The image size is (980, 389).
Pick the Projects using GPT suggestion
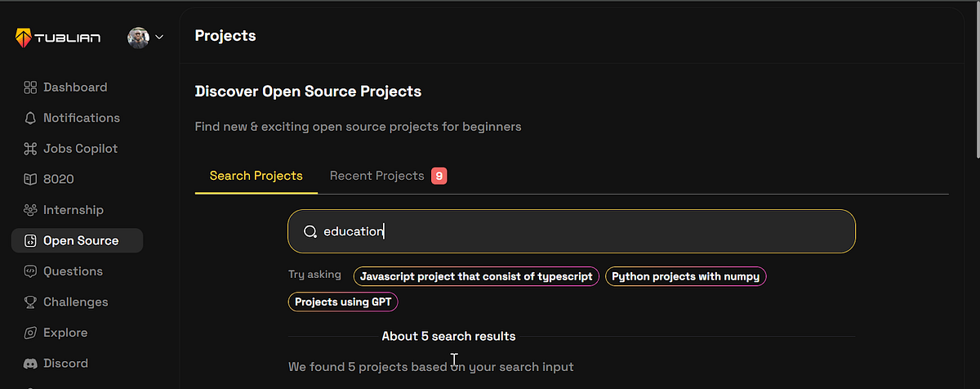(x=343, y=302)
